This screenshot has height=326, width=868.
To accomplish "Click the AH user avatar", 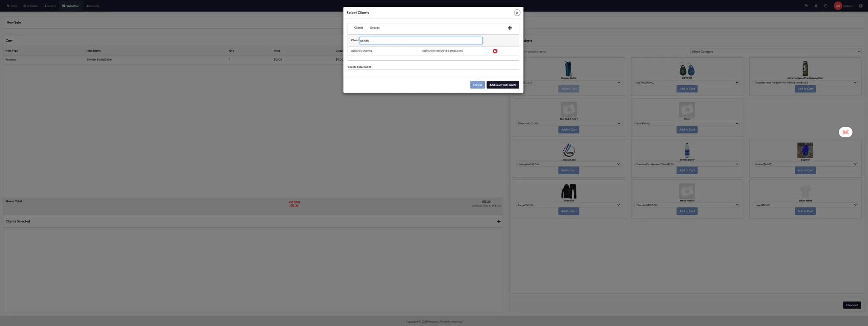I will click(x=837, y=6).
